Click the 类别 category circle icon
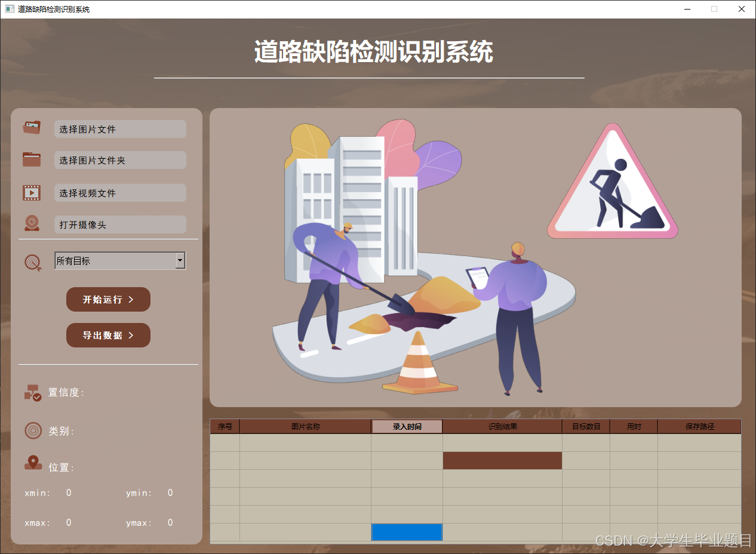756x554 pixels. tap(33, 430)
